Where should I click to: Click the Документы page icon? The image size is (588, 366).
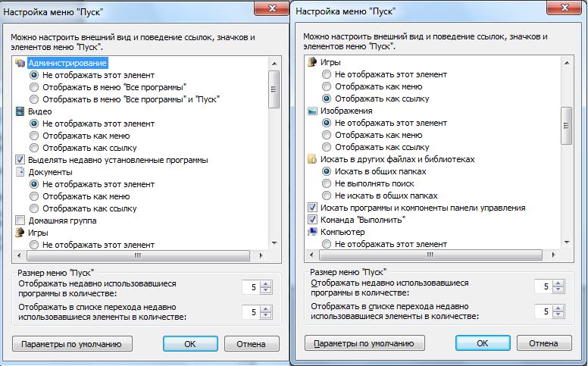20,172
